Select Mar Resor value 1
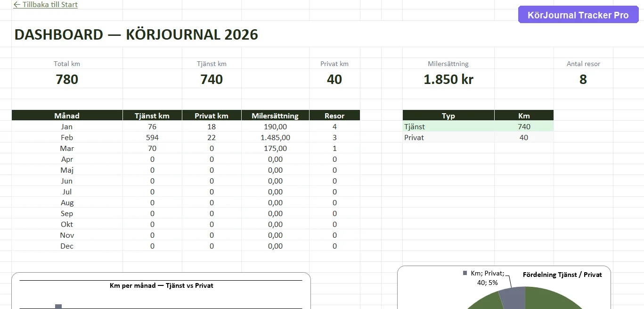This screenshot has width=644, height=309. (334, 148)
